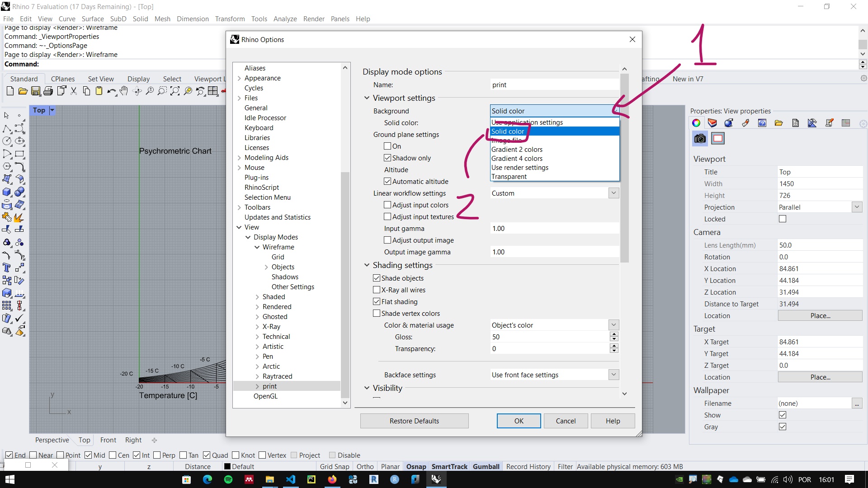
Task: Enable X-Ray all wires checkbox
Action: [x=377, y=290]
